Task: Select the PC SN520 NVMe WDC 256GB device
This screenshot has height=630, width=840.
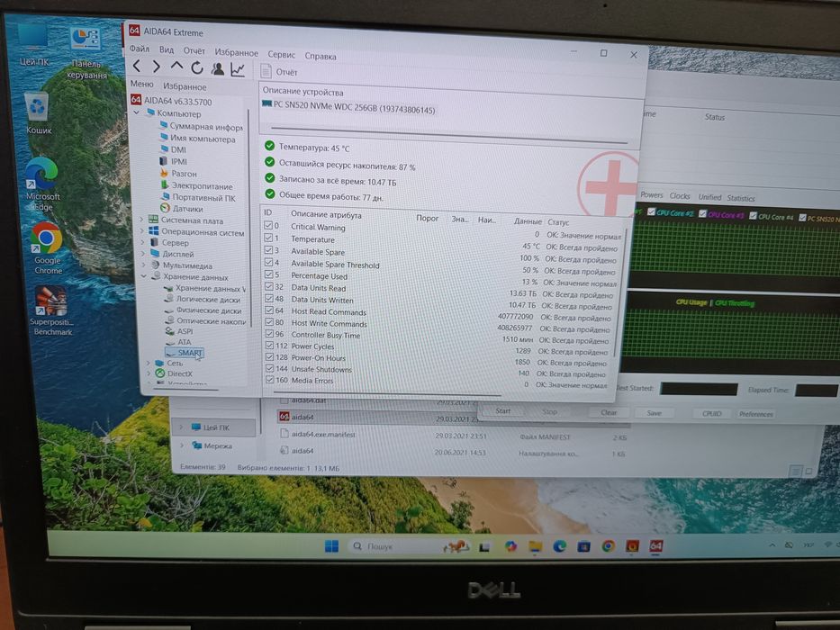Action: click(x=348, y=107)
